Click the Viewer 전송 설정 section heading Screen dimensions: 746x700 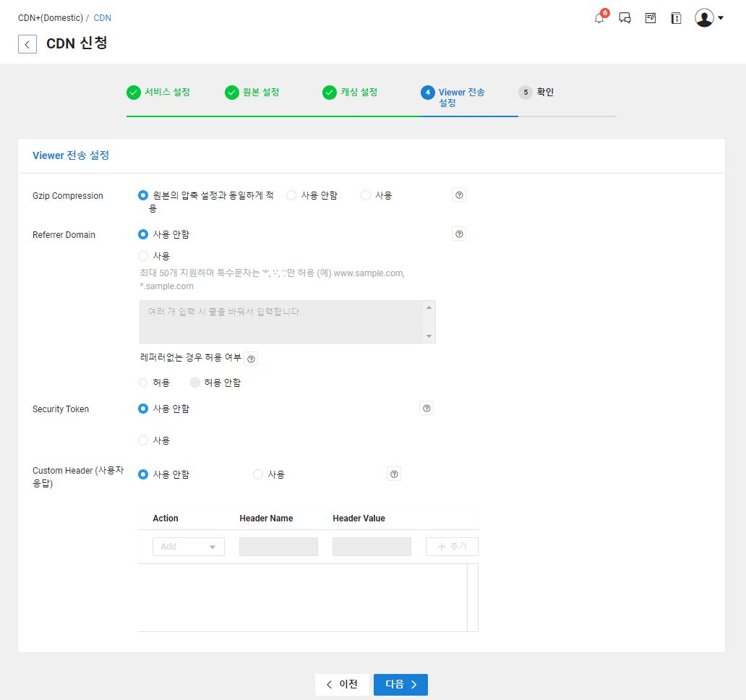point(71,155)
